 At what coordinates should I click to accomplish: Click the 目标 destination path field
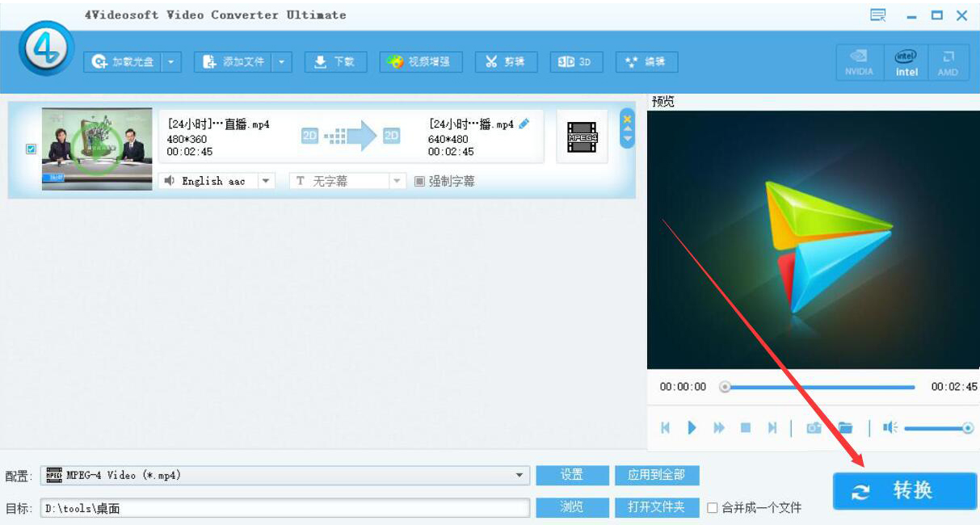[285, 508]
